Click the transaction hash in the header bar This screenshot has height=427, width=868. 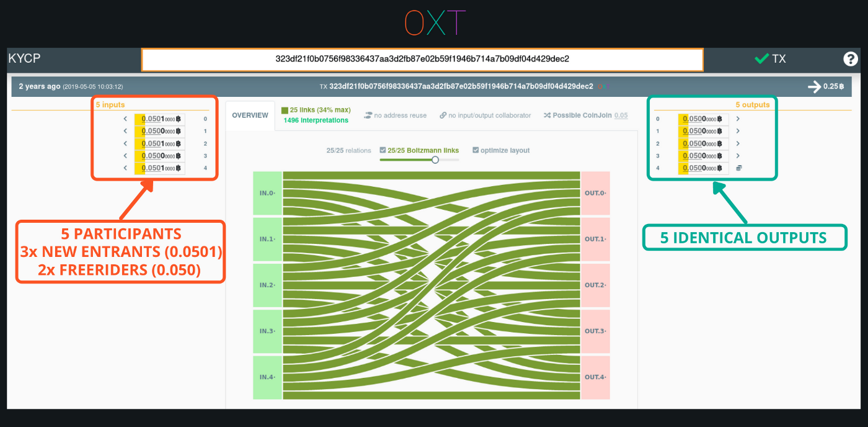pyautogui.click(x=461, y=86)
